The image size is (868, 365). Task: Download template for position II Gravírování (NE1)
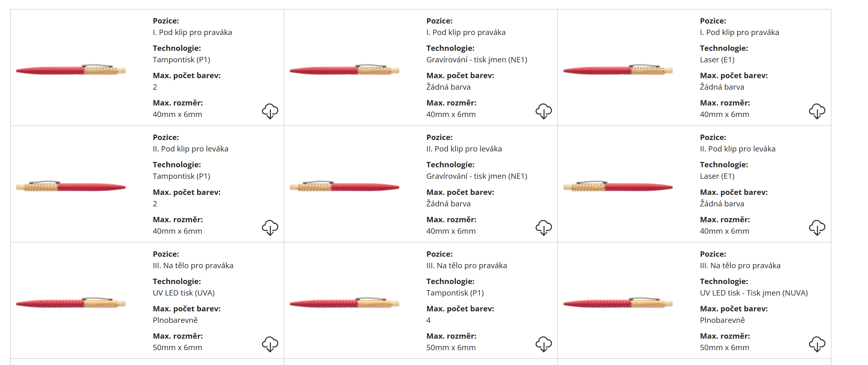[543, 228]
